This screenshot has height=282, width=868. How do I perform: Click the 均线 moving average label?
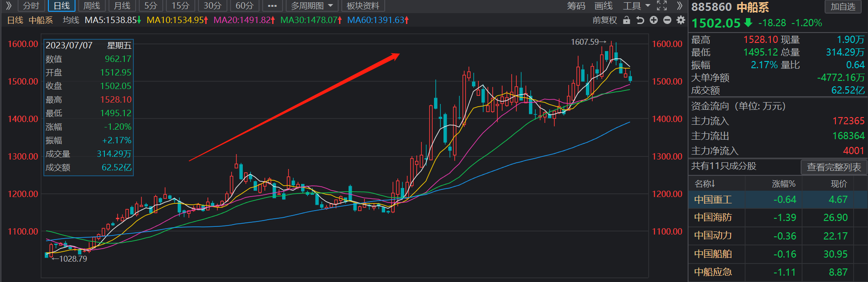click(71, 20)
